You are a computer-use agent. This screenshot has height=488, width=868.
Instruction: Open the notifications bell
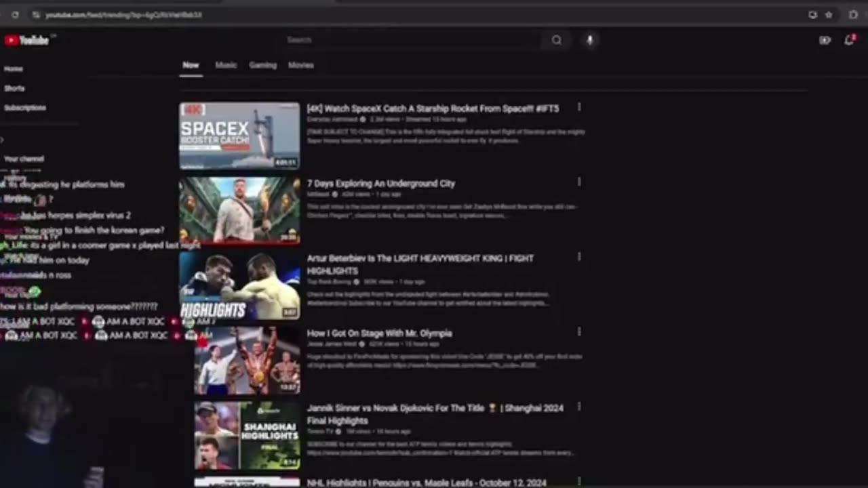tap(849, 40)
